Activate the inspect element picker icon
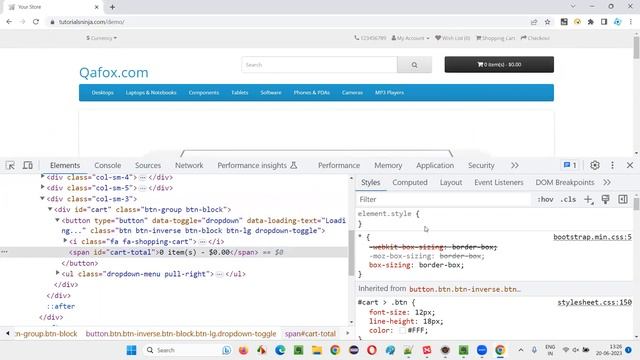The height and width of the screenshot is (360, 640). tap(11, 165)
